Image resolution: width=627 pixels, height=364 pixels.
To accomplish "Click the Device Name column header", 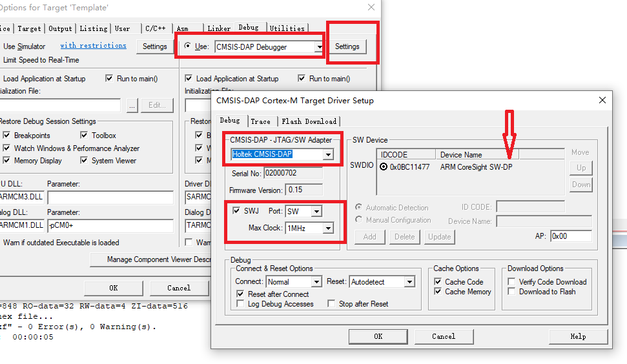I will [x=477, y=155].
